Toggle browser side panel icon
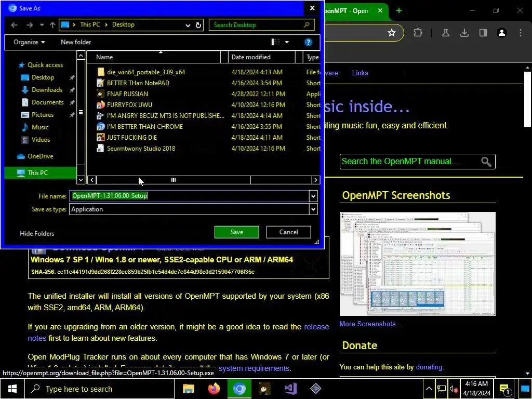Viewport: 532px width, 399px height. [483, 33]
